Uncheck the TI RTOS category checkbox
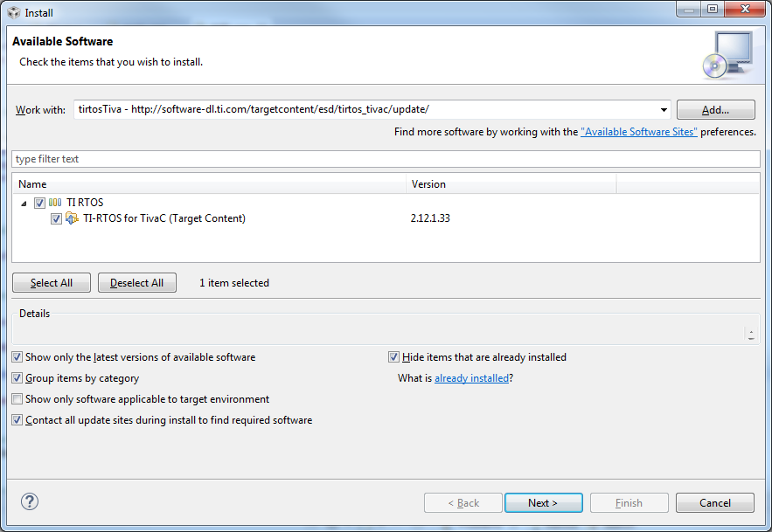The height and width of the screenshot is (532, 772). tap(39, 203)
